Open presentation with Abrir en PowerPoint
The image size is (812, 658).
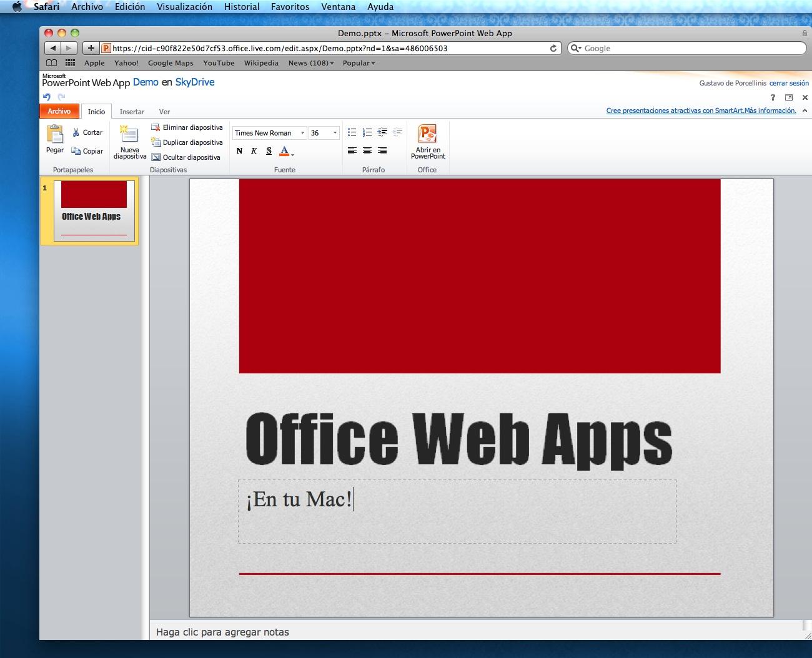pyautogui.click(x=428, y=142)
